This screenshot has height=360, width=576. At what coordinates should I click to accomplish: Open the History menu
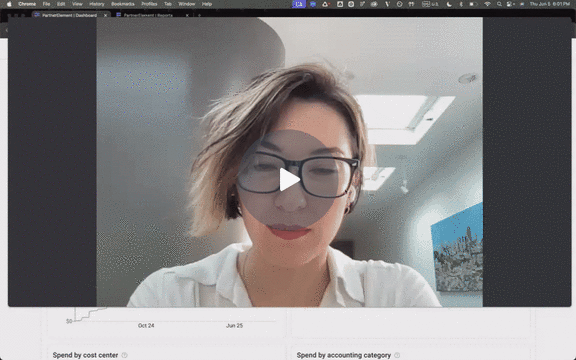tap(97, 4)
